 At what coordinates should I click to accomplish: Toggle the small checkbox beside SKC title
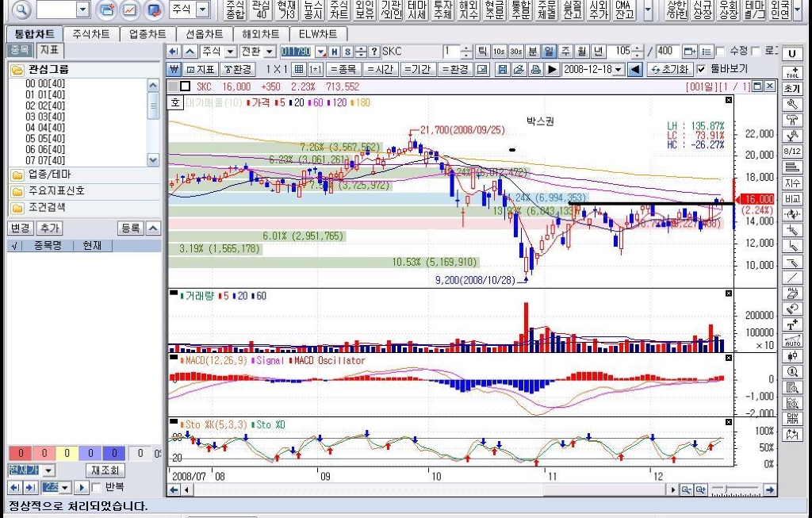pyautogui.click(x=185, y=86)
